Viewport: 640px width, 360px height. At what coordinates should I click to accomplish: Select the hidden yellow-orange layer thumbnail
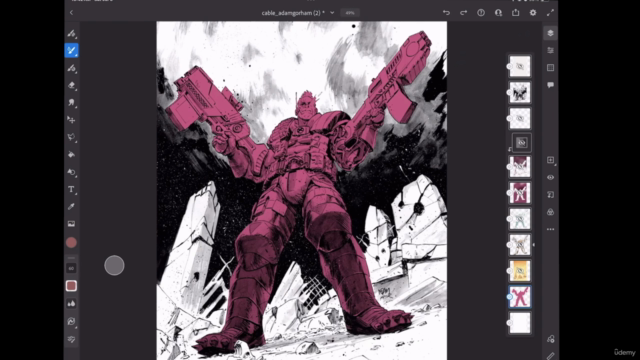(x=520, y=271)
